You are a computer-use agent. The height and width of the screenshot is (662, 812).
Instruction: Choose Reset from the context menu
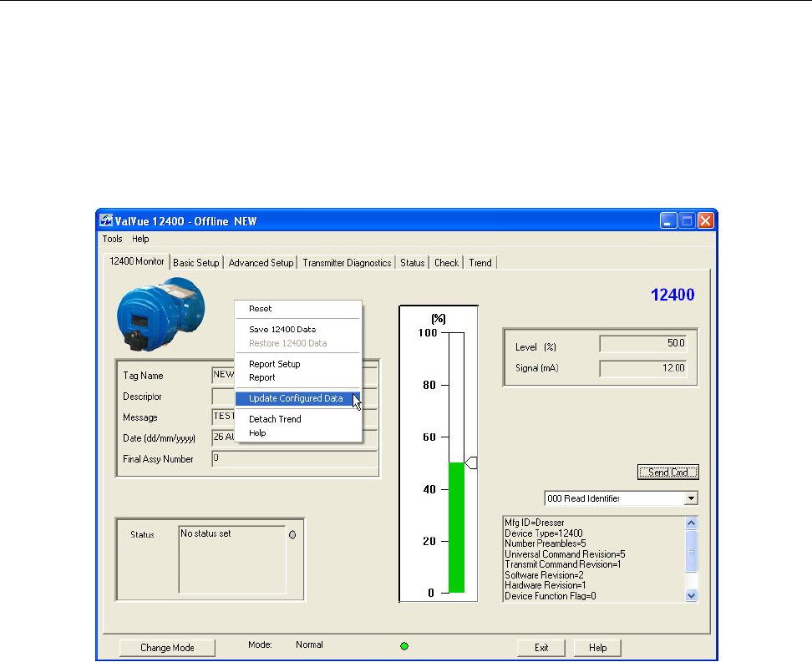[x=297, y=309]
